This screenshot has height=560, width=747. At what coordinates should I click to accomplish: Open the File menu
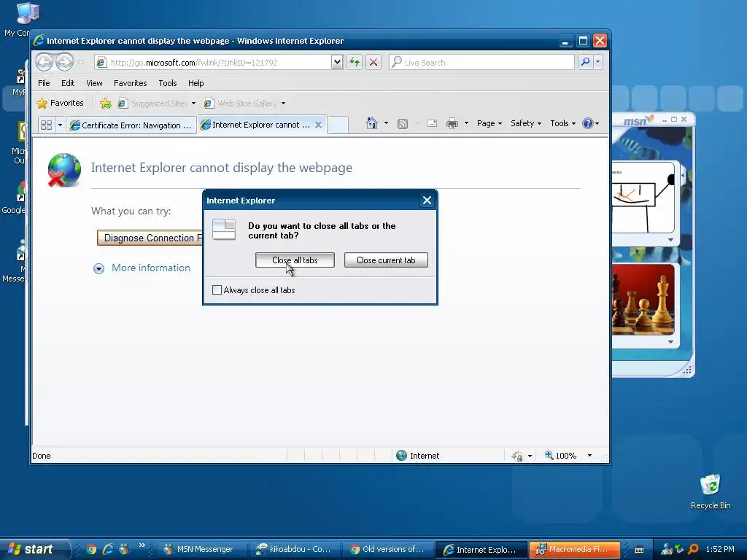(x=44, y=83)
